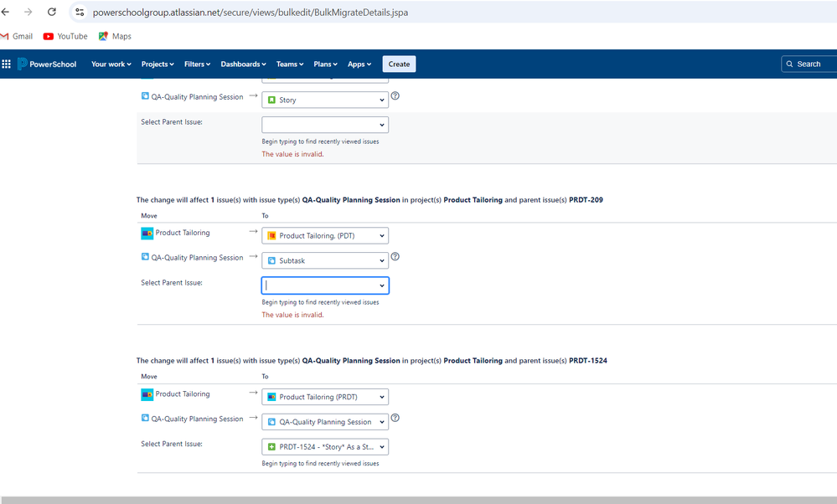Open the PRDT-1524 parent issue dropdown
The height and width of the screenshot is (504, 837).
(325, 447)
